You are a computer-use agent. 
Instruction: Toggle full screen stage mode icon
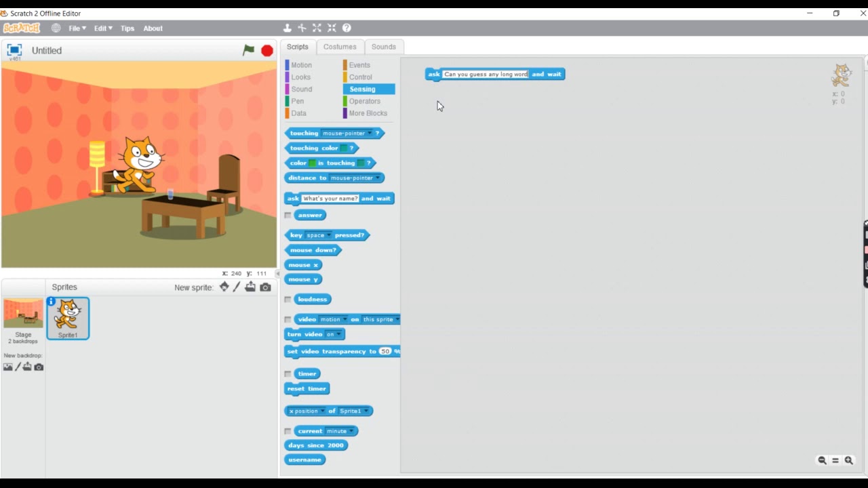click(14, 50)
